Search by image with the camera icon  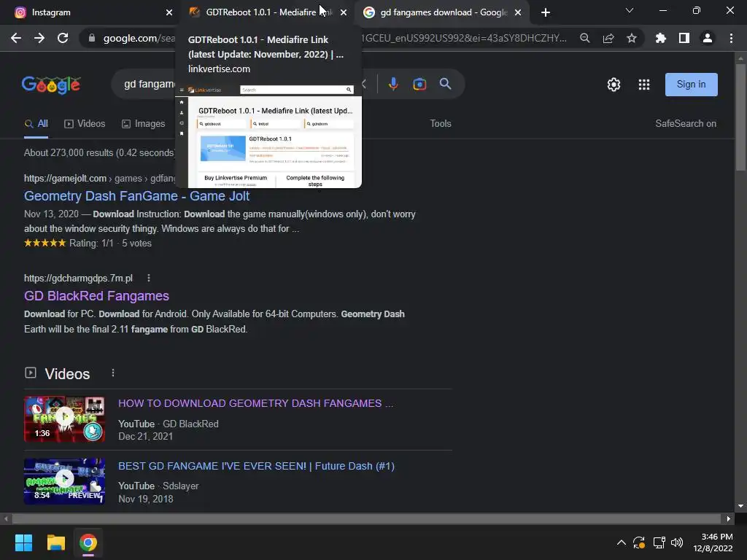419,85
